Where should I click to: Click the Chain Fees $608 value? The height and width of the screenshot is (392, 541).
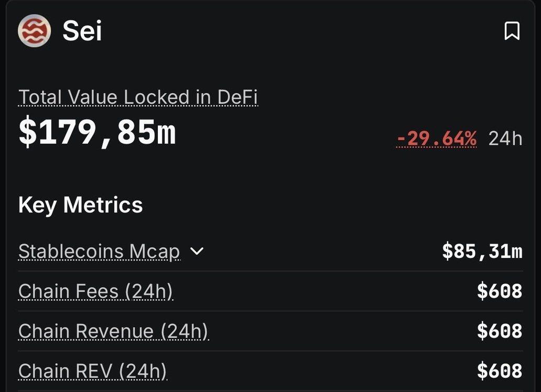(x=499, y=291)
